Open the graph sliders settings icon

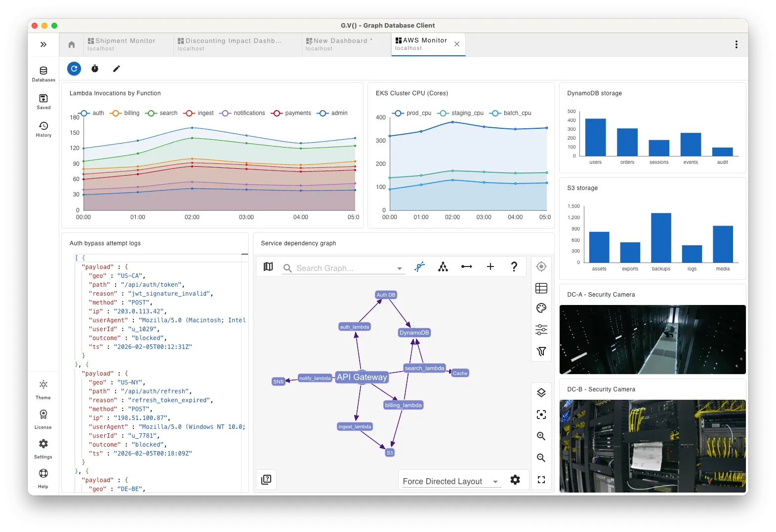(541, 330)
